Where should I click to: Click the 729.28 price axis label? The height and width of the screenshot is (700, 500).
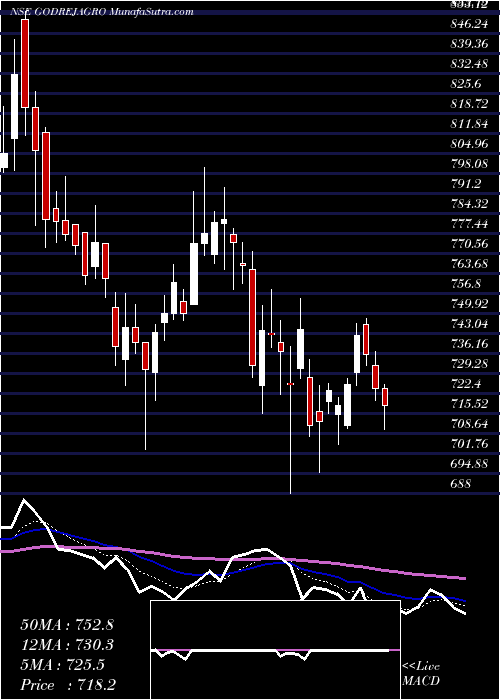(469, 364)
